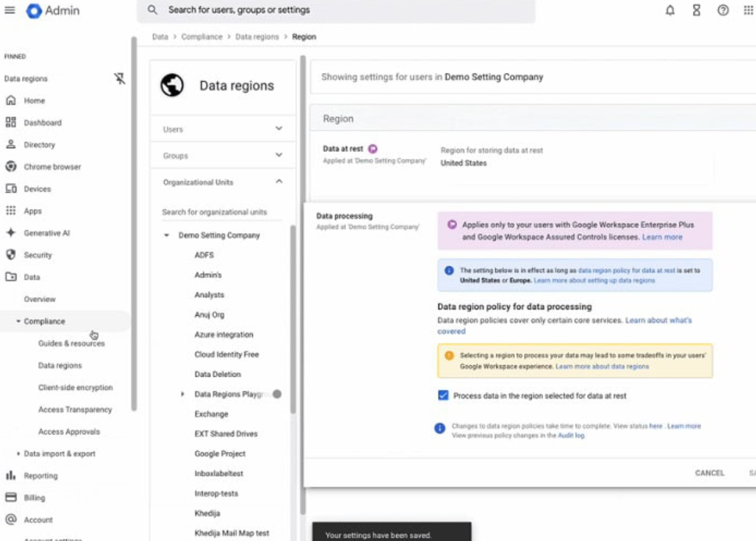The image size is (756, 541).
Task: Open the main hamburger menu
Action: click(9, 10)
